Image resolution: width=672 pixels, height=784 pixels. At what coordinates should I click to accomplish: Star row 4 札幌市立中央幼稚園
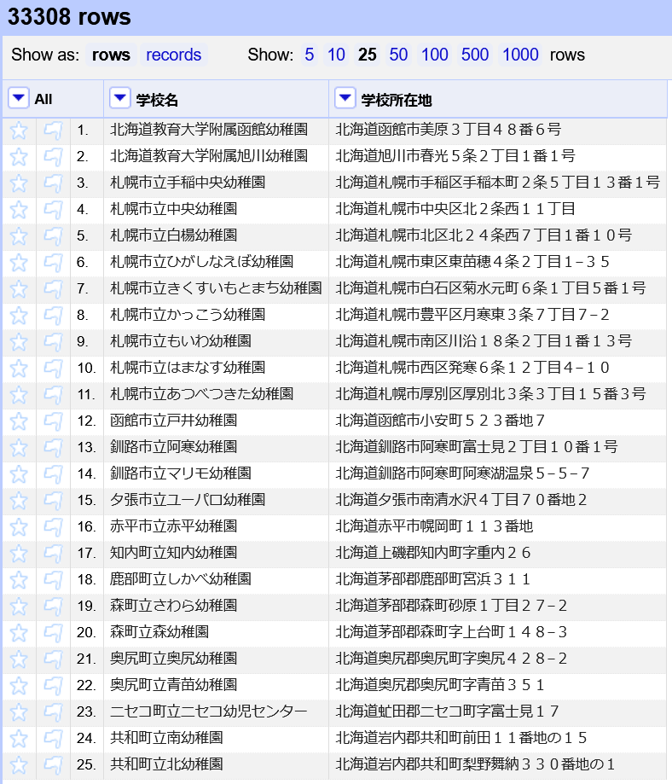[19, 210]
